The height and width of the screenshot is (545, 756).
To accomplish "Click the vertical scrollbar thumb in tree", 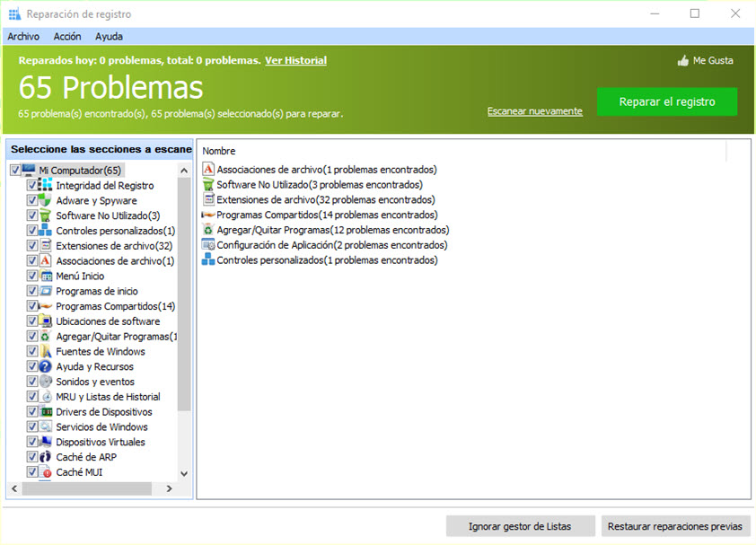I will coord(184,294).
